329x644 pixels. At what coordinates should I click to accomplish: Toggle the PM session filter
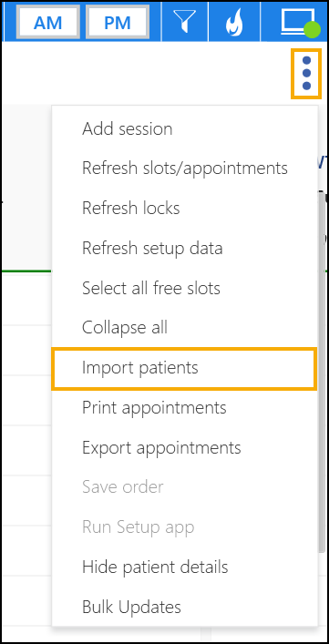[117, 21]
